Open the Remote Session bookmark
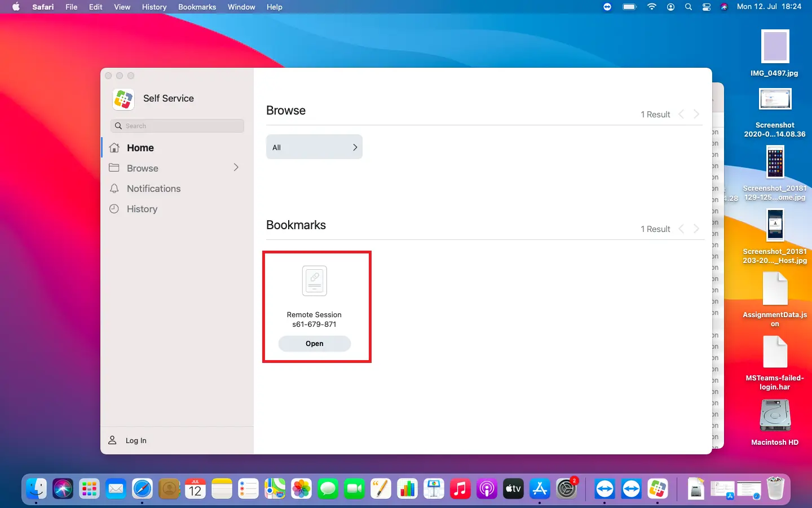This screenshot has width=812, height=508. coord(315,344)
